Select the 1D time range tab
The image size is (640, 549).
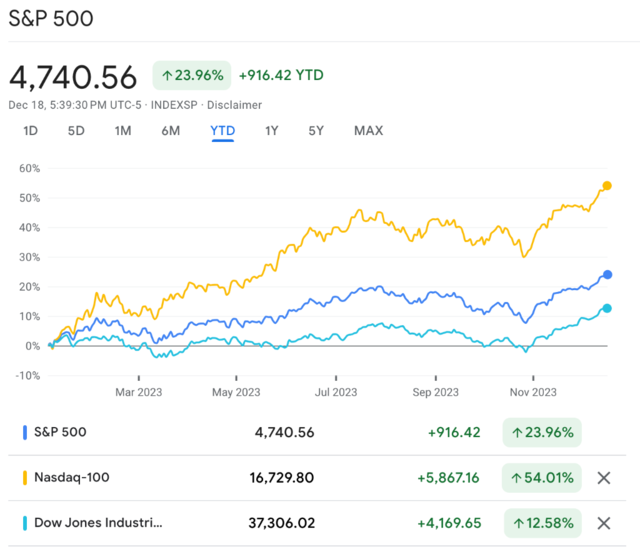pos(31,130)
